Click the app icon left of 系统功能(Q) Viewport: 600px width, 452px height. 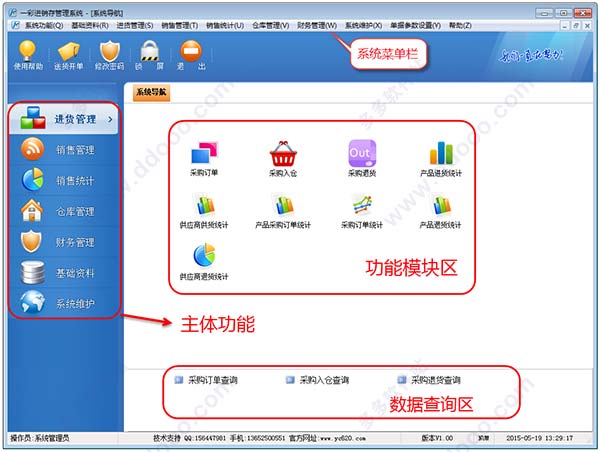[x=15, y=25]
